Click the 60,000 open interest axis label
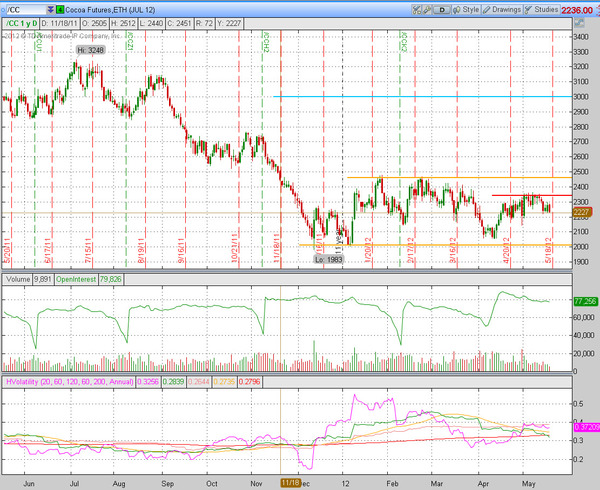Screen dimensions: 600x490 tap(584, 317)
